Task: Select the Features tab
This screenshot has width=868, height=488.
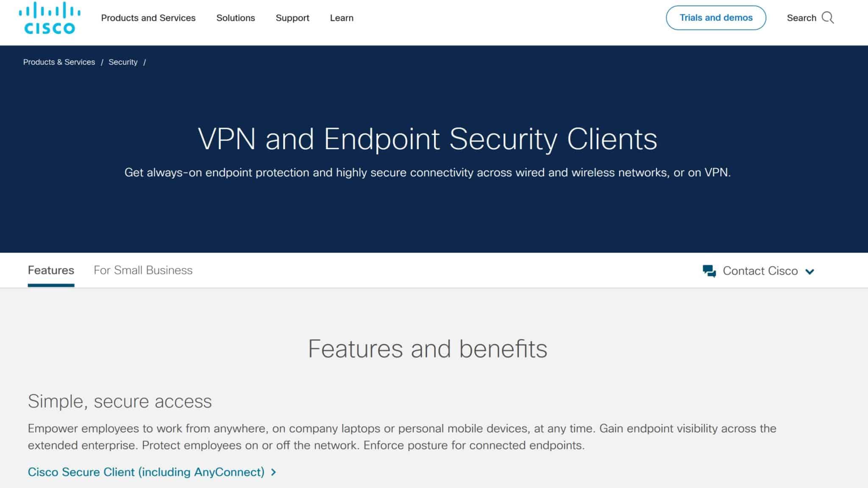Action: pos(51,270)
